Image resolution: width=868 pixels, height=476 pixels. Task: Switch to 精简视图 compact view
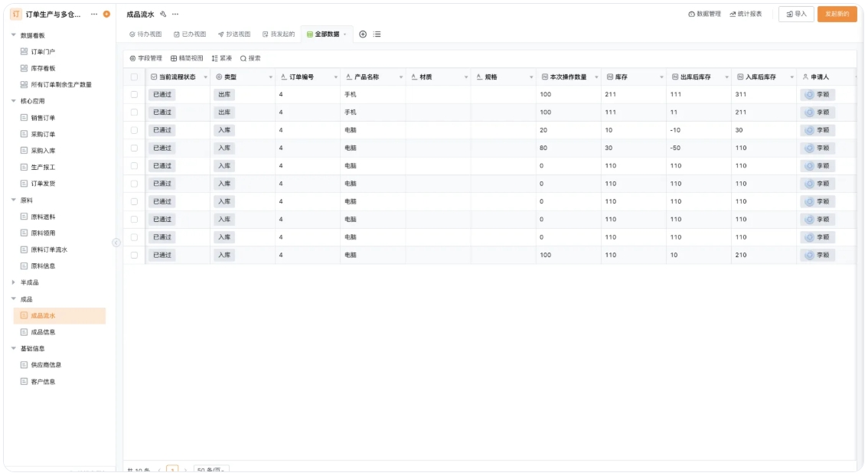187,58
